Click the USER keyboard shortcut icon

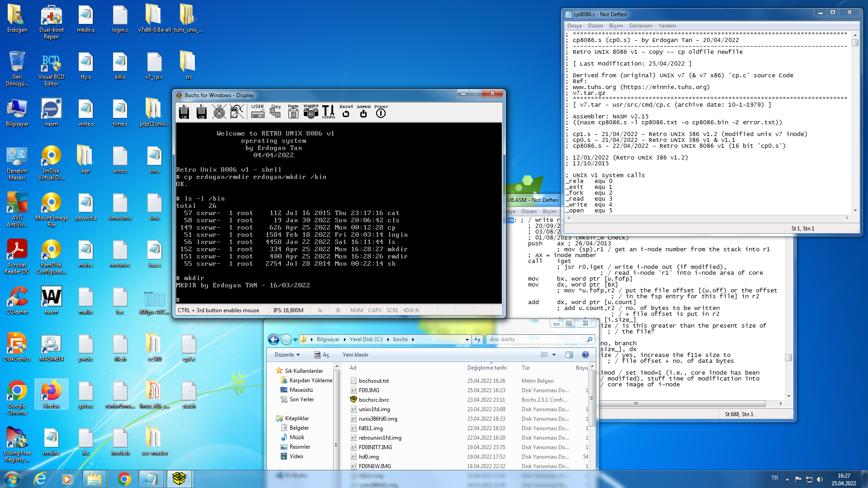pos(258,112)
